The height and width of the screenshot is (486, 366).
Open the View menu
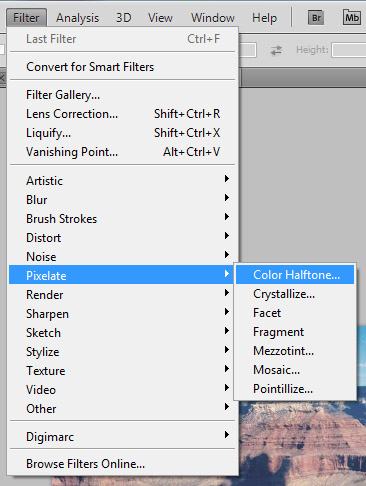point(160,18)
